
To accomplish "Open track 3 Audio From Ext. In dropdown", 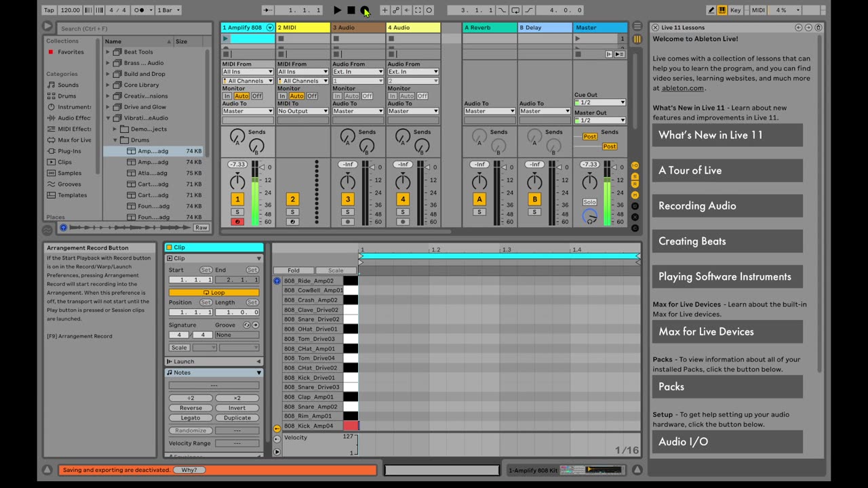I will pos(357,72).
